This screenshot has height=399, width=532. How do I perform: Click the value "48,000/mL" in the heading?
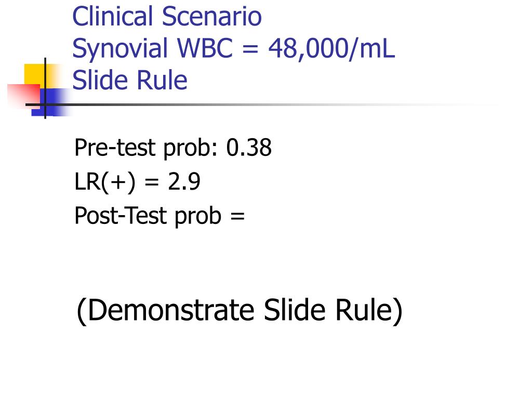pyautogui.click(x=331, y=48)
